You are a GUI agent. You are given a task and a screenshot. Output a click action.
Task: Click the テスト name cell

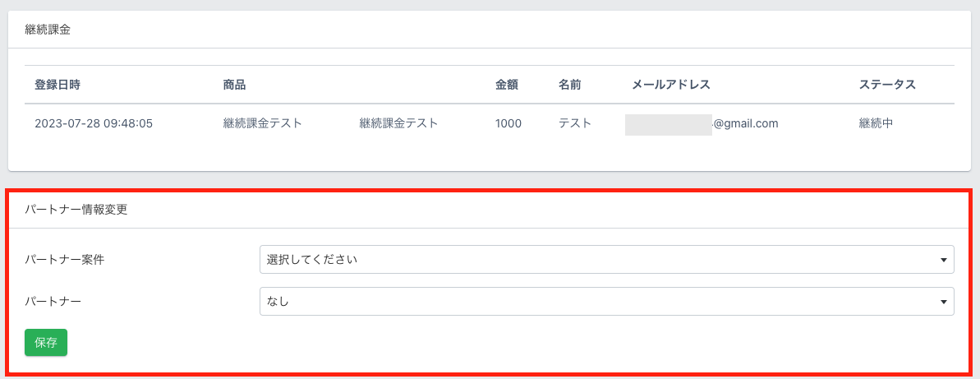pyautogui.click(x=575, y=124)
